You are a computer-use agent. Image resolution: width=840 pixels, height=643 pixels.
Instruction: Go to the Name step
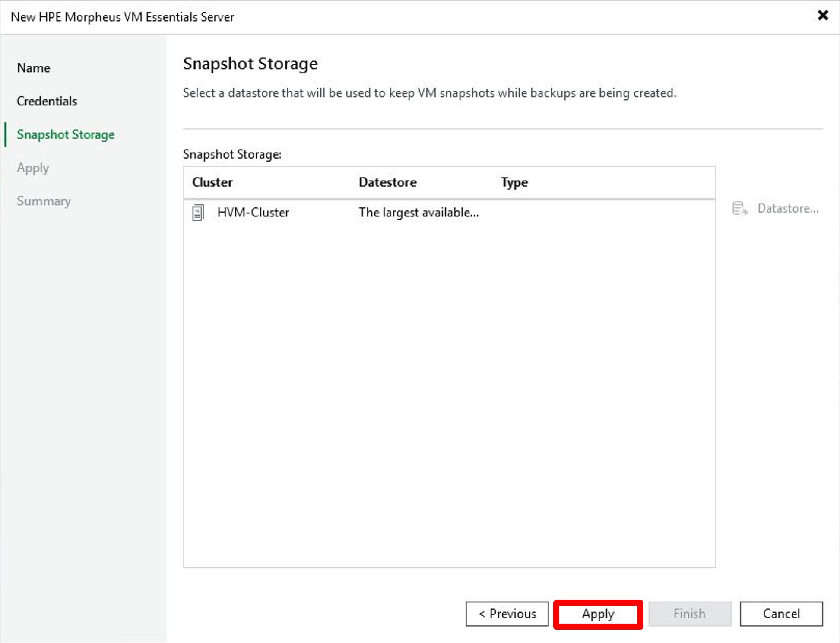[34, 68]
